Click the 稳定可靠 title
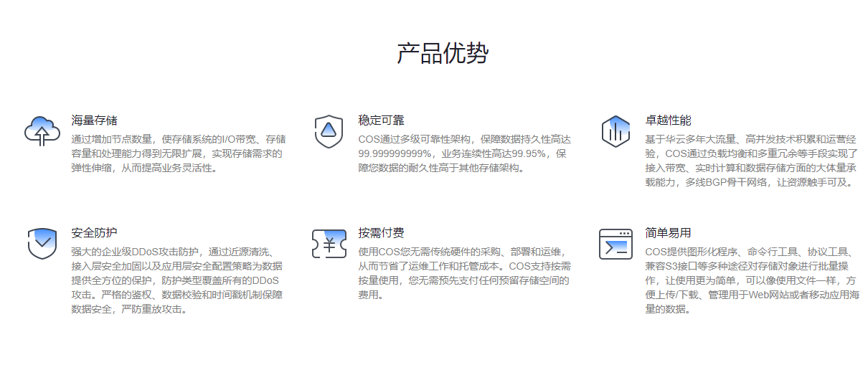The height and width of the screenshot is (370, 868). 381,120
